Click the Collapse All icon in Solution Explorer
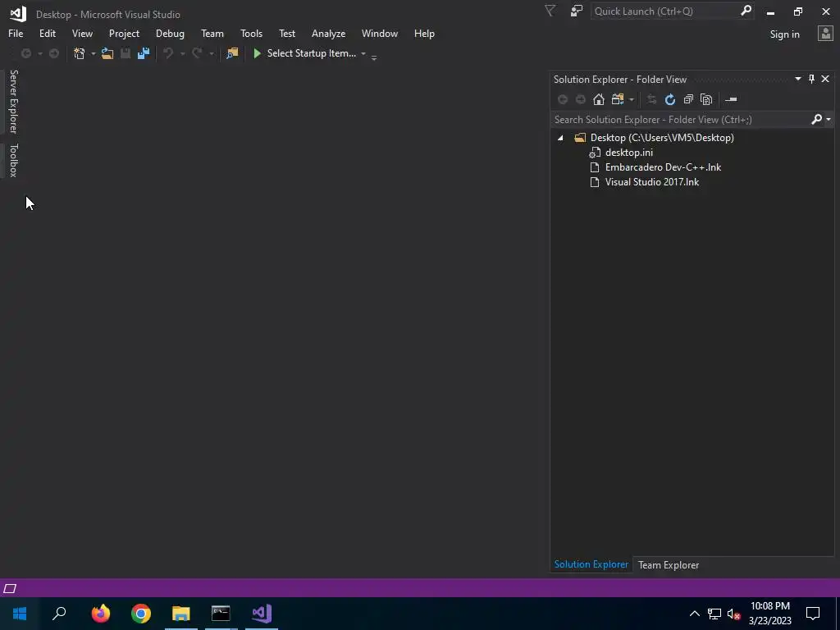 [x=688, y=99]
